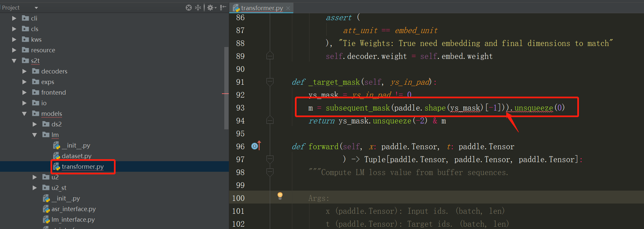Expand the cls folder

point(14,29)
